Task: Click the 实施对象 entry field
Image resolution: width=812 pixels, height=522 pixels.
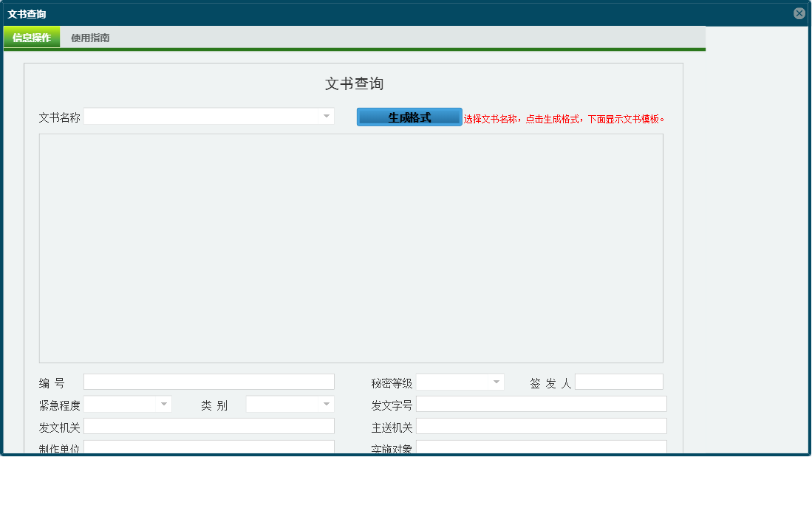Action: pyautogui.click(x=542, y=446)
